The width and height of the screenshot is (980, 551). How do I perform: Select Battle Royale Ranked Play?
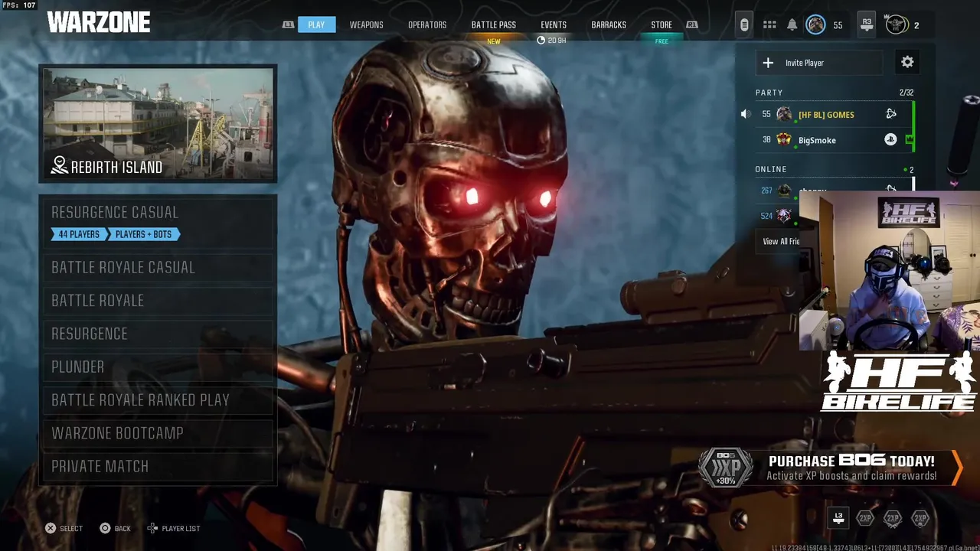158,399
